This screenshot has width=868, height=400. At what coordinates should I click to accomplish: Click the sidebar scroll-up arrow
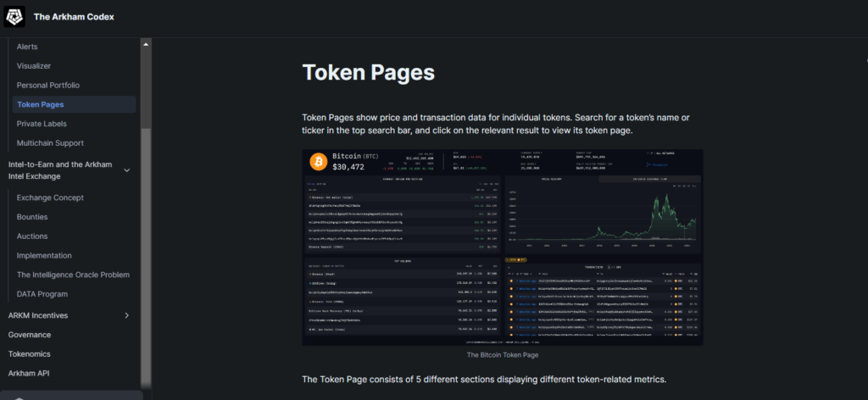point(146,44)
